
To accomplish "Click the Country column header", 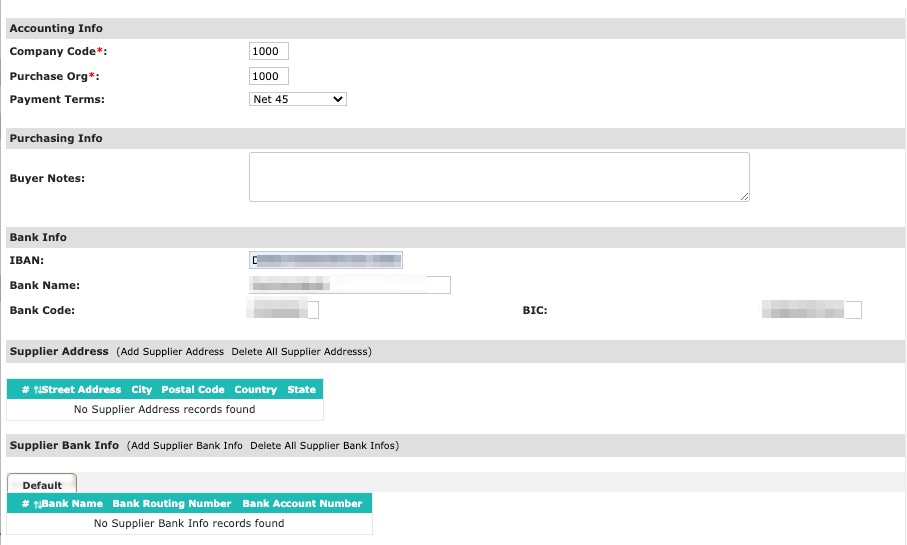I will coord(255,390).
